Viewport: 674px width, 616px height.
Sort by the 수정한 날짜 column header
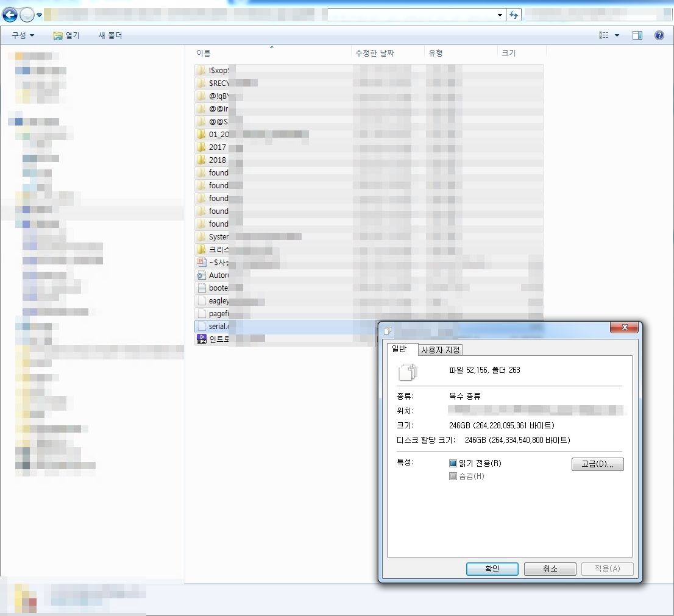(388, 53)
